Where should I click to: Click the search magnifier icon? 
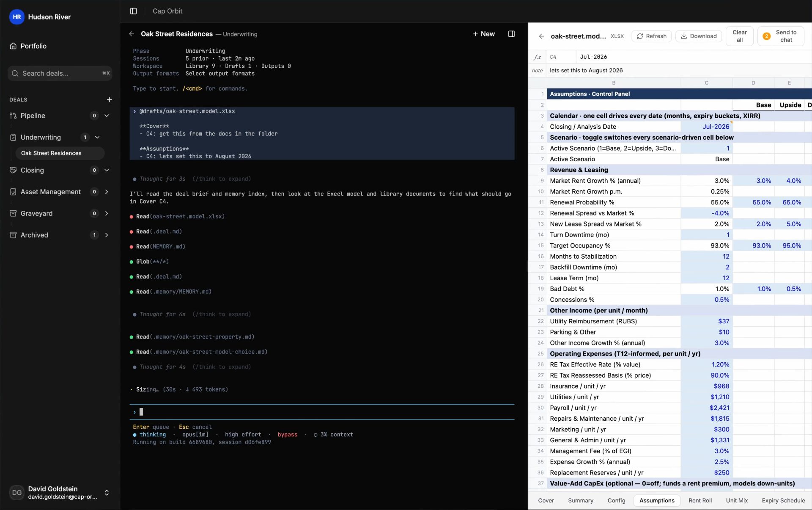point(15,73)
